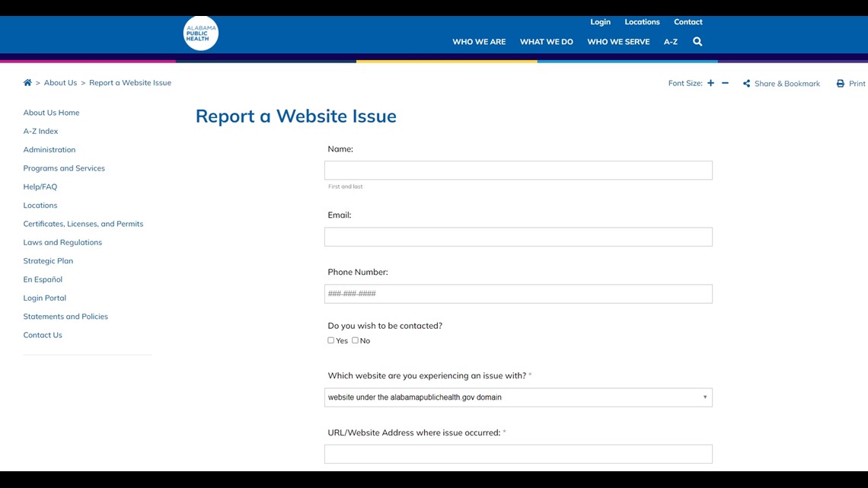Open About Us Home sidebar link
868x488 pixels.
pyautogui.click(x=51, y=113)
